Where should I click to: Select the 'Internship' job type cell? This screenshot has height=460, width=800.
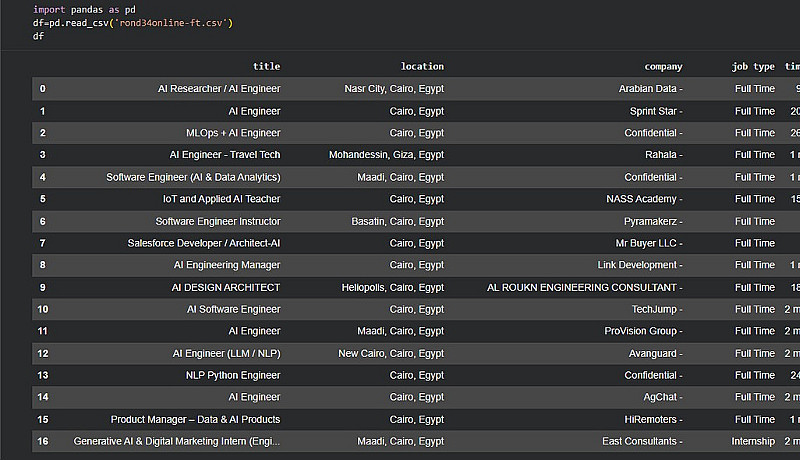click(x=753, y=441)
